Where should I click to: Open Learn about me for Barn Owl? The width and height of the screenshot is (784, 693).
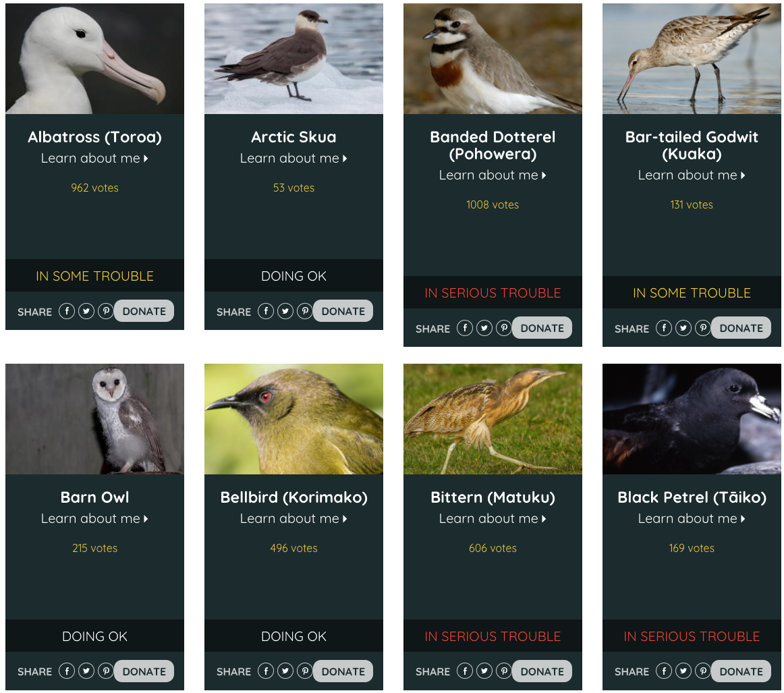pyautogui.click(x=94, y=519)
